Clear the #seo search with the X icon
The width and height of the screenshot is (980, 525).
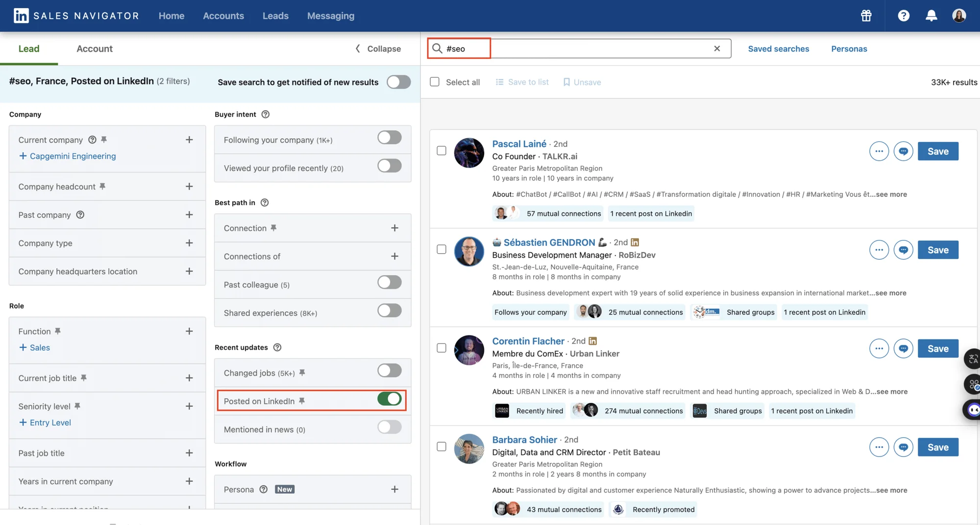(717, 48)
